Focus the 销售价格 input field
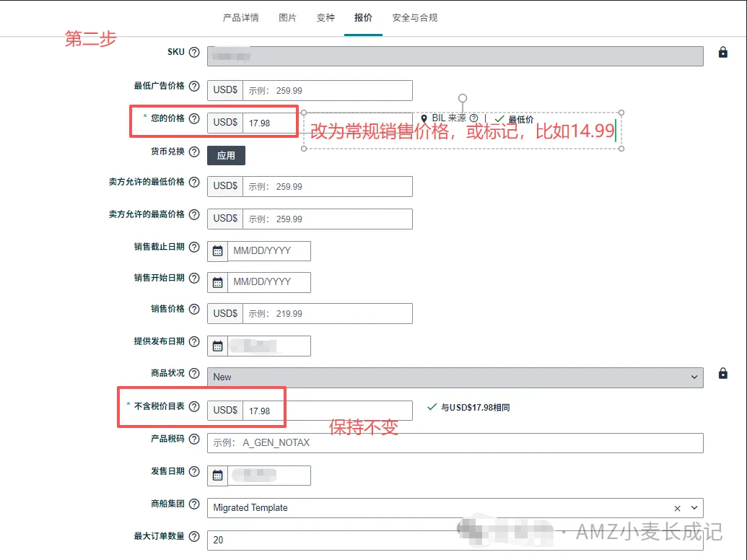 tap(327, 314)
